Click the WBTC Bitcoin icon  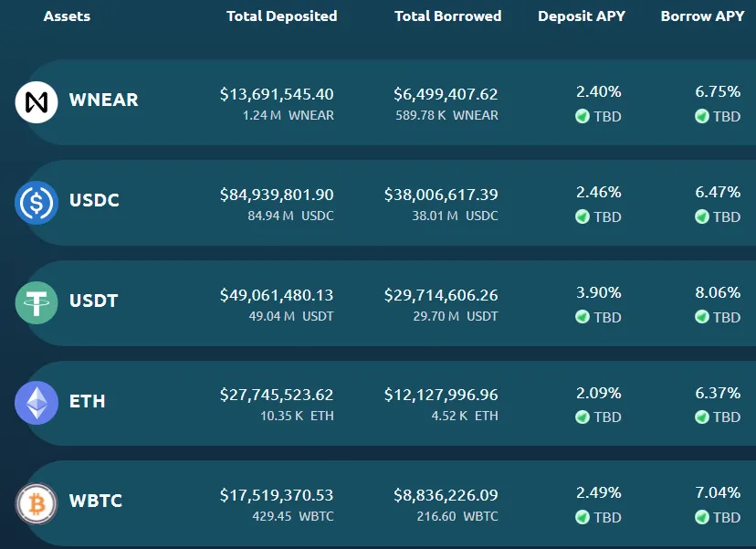click(x=37, y=503)
